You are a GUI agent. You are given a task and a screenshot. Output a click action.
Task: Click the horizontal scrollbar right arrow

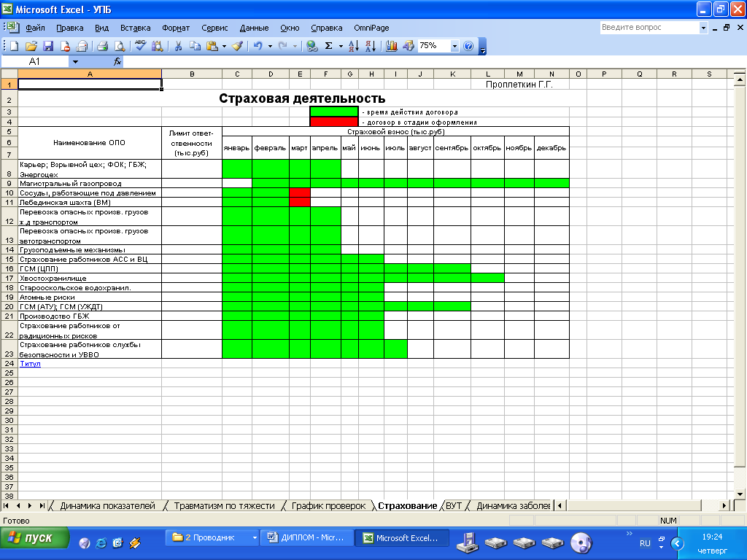coord(724,506)
